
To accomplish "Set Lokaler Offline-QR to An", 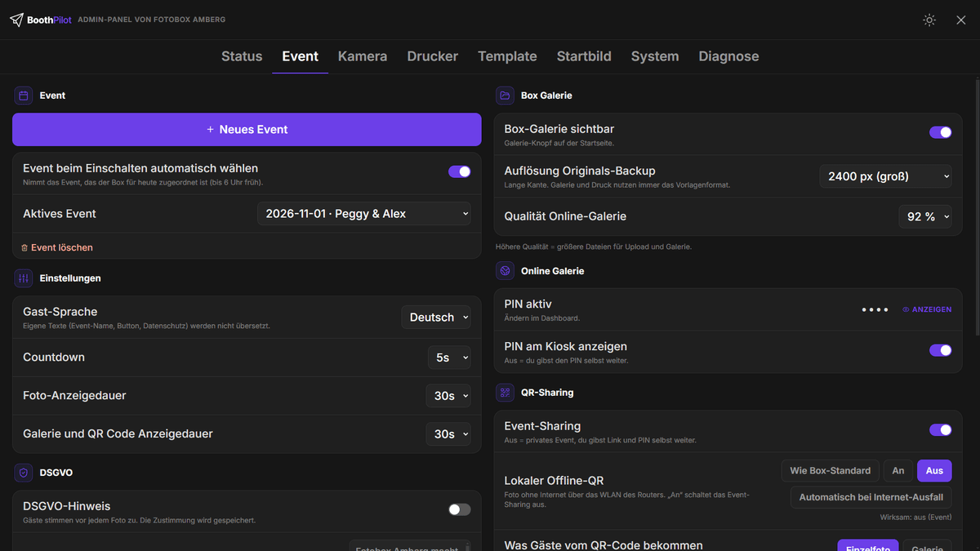I will click(x=898, y=471).
